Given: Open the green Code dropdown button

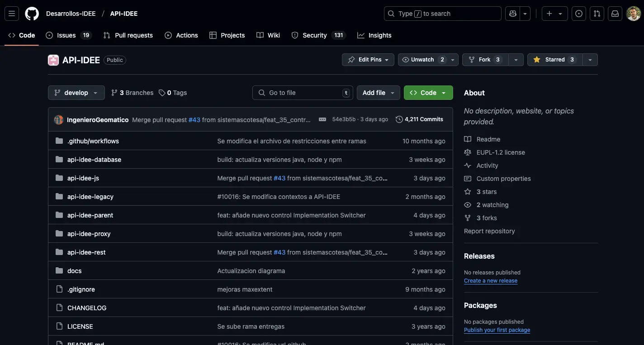Looking at the screenshot, I should click(x=428, y=93).
